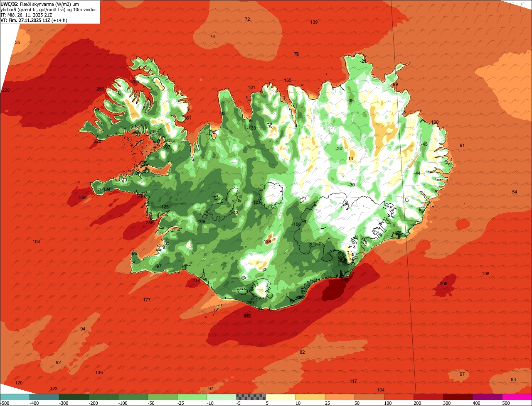The image size is (532, 406).
Task: Select the 10 to 25 yellow-orange legend swatch
Action: point(310,397)
